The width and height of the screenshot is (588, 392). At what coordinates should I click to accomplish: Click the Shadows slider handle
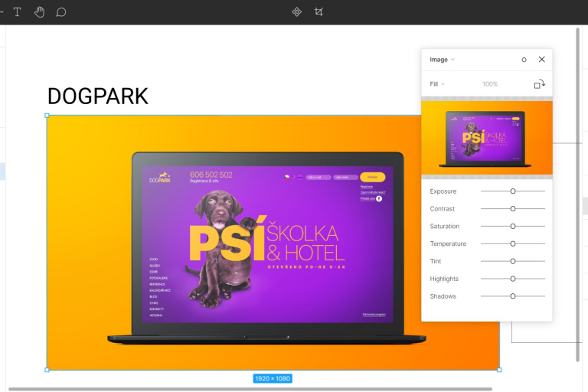tap(513, 296)
